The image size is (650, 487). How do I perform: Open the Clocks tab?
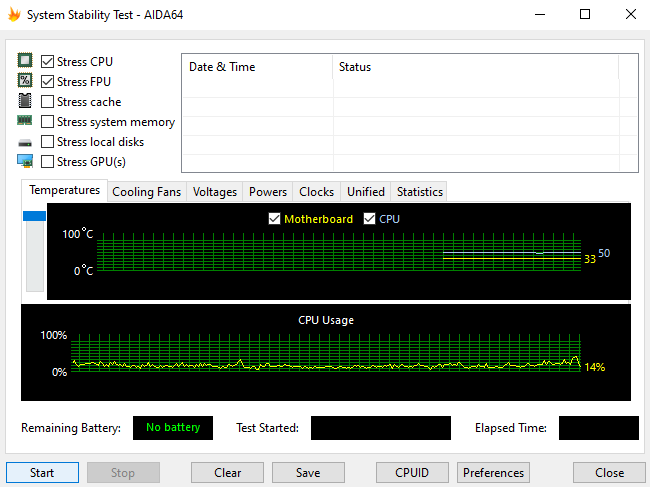(x=317, y=192)
